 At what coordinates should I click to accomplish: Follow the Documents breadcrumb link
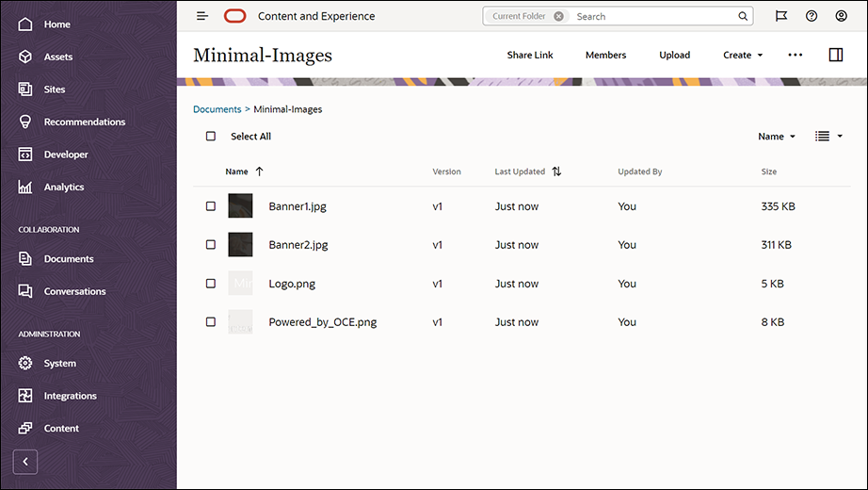coord(217,109)
